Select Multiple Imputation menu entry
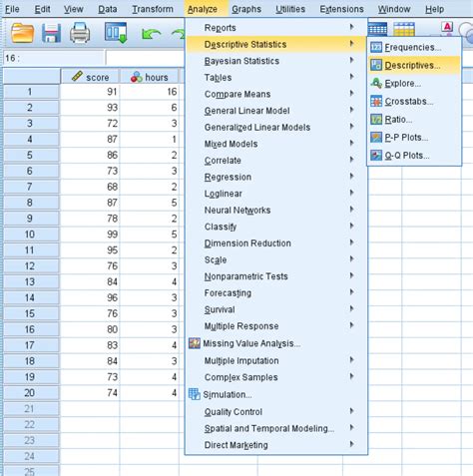The height and width of the screenshot is (476, 473). pyautogui.click(x=276, y=360)
